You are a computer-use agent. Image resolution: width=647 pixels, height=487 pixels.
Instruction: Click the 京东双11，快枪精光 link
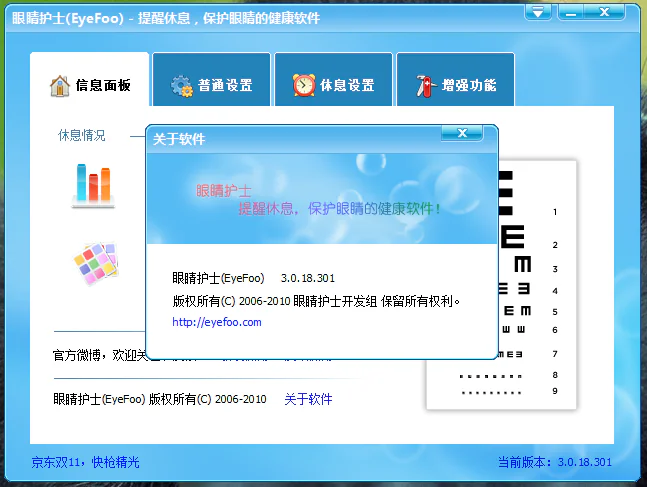click(x=85, y=462)
